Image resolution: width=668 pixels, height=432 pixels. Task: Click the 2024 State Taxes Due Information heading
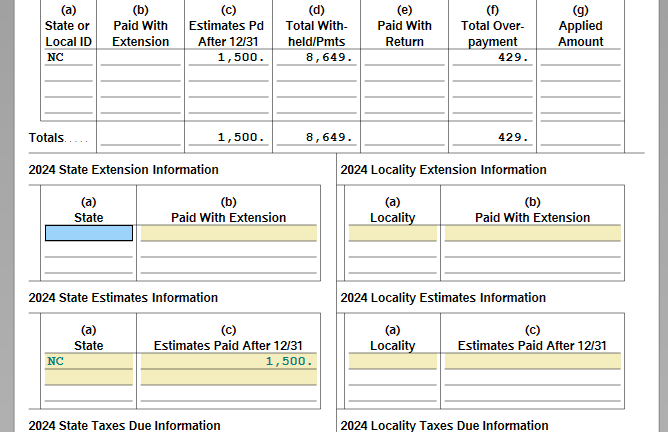click(x=124, y=425)
